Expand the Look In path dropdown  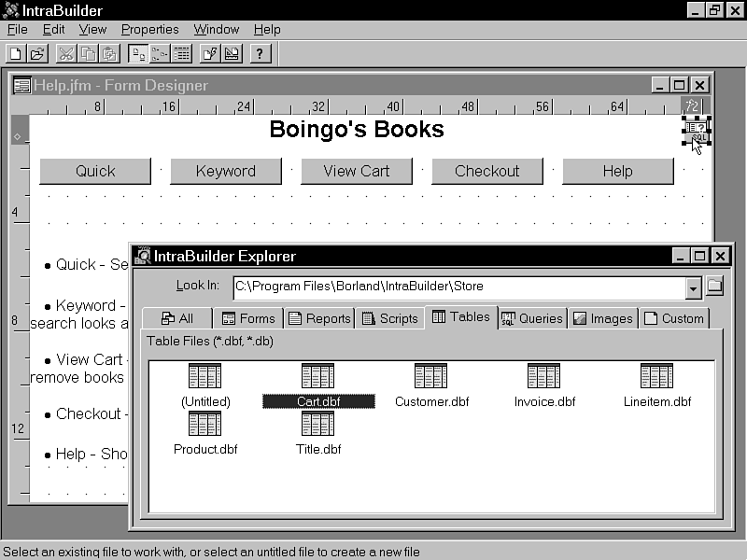pos(693,287)
